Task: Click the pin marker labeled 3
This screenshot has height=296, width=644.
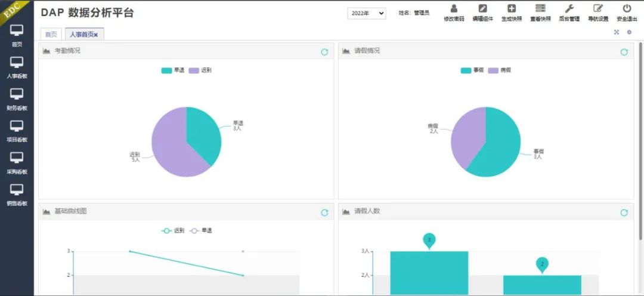Action: click(x=429, y=240)
